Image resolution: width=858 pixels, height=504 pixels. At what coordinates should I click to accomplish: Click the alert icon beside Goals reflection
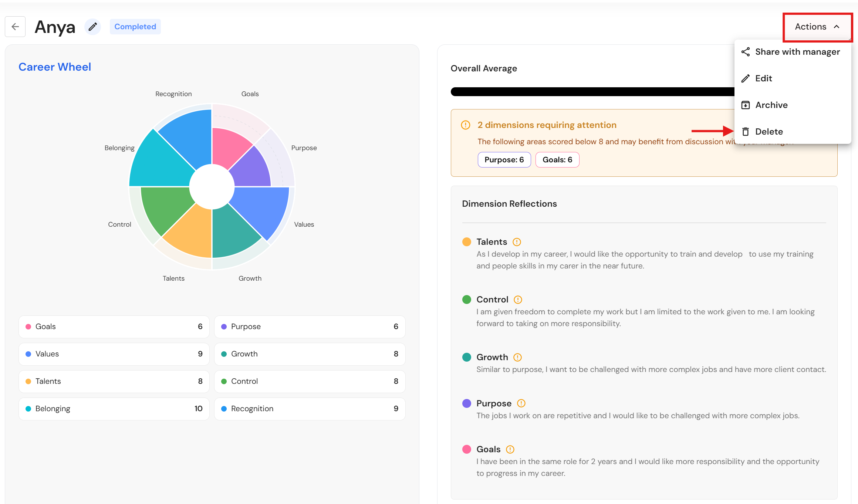tap(510, 449)
